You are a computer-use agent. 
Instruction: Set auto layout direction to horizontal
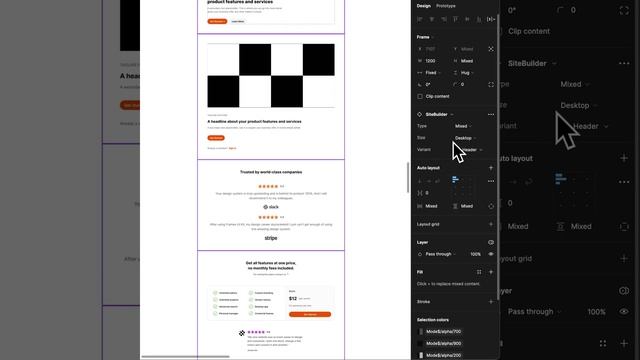[x=429, y=181]
